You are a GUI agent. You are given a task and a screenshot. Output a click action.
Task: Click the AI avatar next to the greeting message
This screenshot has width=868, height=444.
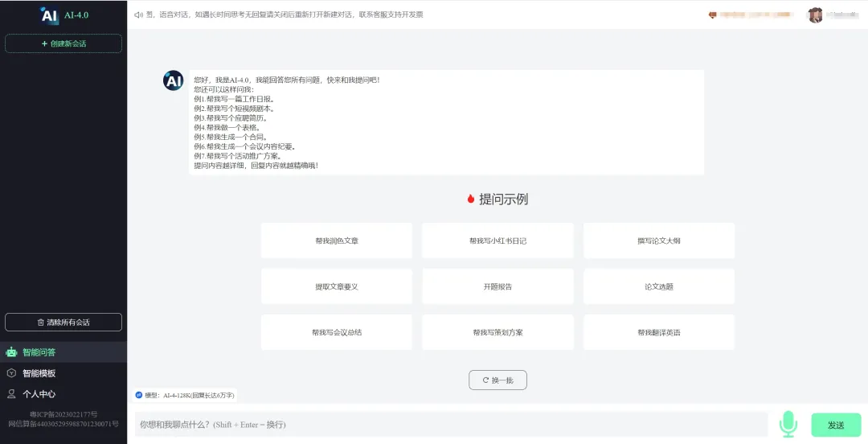click(173, 81)
